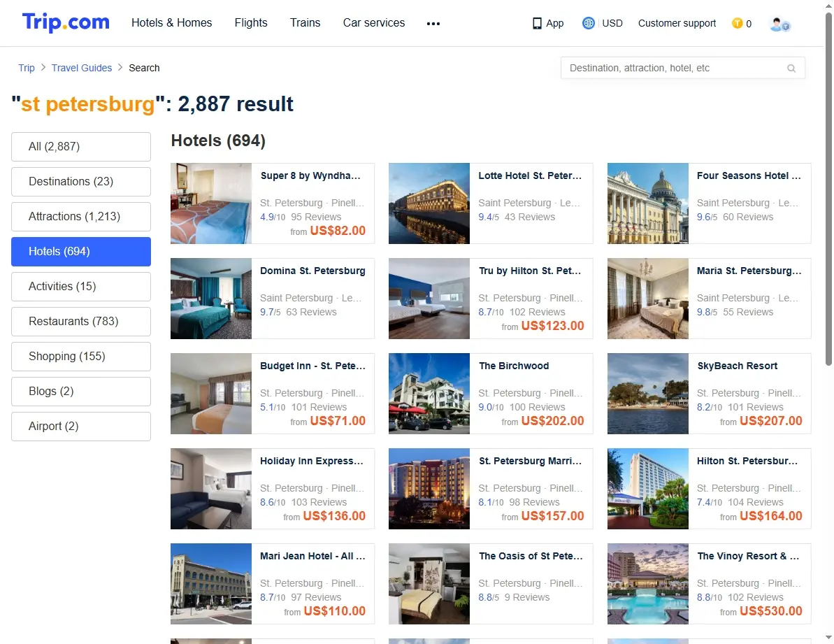834x644 pixels.
Task: Open Mari Jean Hotel photo
Action: tap(211, 584)
